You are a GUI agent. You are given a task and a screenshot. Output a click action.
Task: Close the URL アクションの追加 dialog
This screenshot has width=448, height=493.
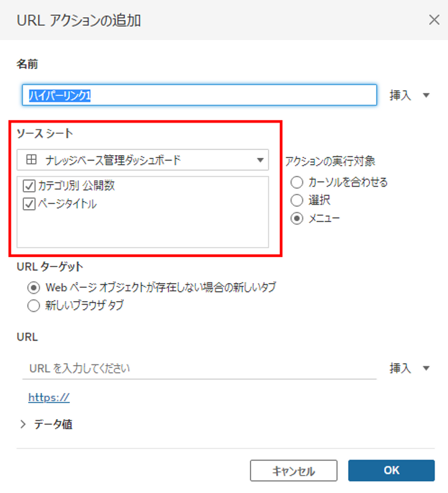(434, 20)
